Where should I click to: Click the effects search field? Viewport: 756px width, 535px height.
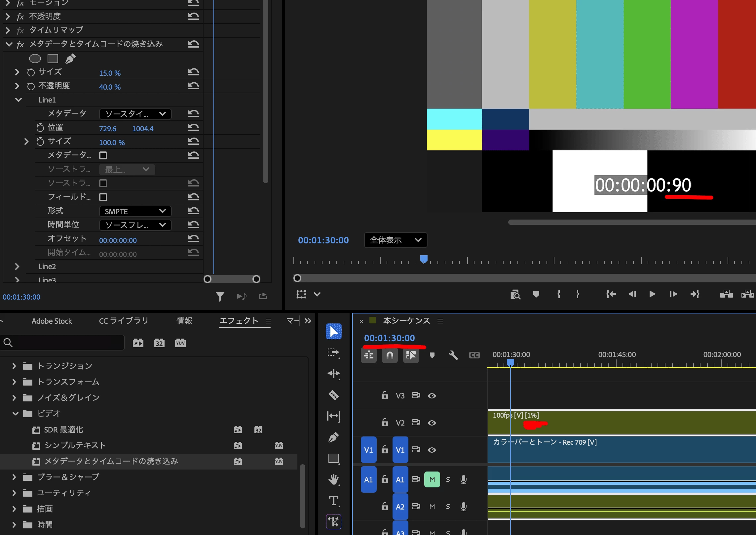[x=62, y=343]
